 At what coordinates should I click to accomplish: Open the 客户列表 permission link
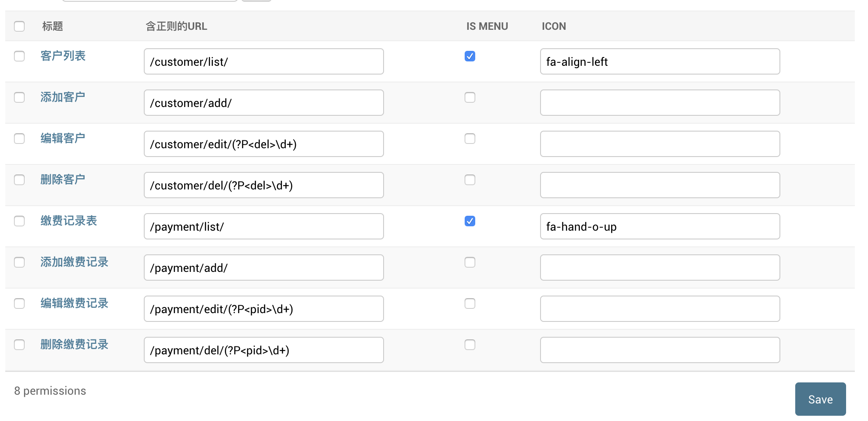[63, 56]
